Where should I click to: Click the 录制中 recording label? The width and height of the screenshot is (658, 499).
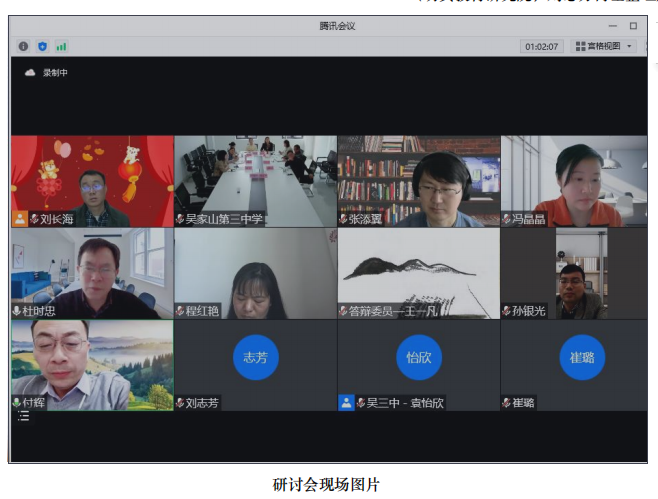pyautogui.click(x=55, y=73)
